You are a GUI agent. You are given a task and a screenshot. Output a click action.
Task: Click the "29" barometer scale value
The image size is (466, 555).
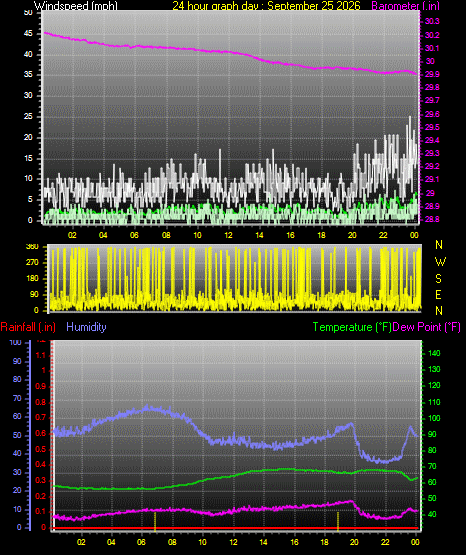[430, 193]
